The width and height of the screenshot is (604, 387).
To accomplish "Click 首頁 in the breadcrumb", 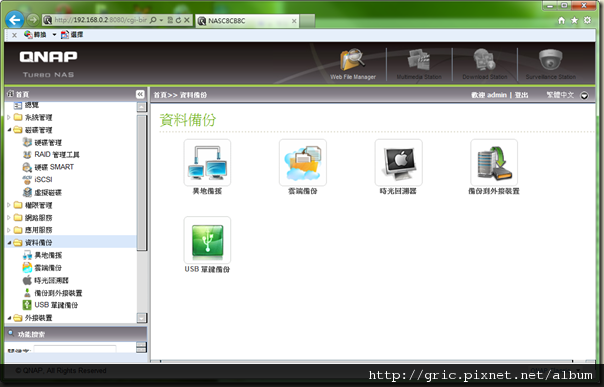I will (x=160, y=95).
